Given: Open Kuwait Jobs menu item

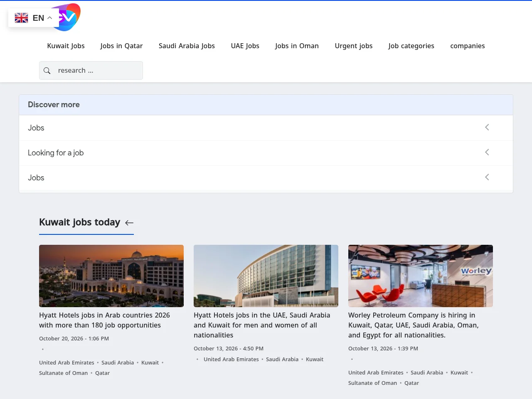Looking at the screenshot, I should tap(66, 46).
